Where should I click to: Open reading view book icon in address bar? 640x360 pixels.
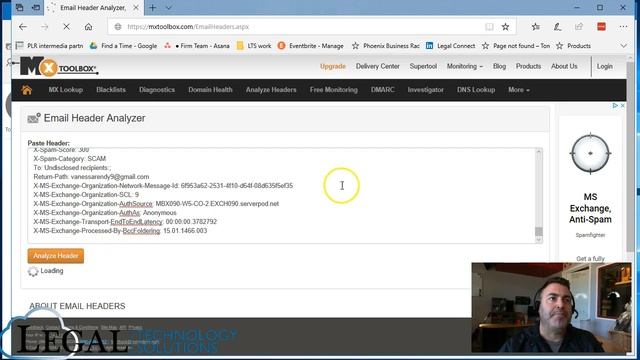pos(489,27)
